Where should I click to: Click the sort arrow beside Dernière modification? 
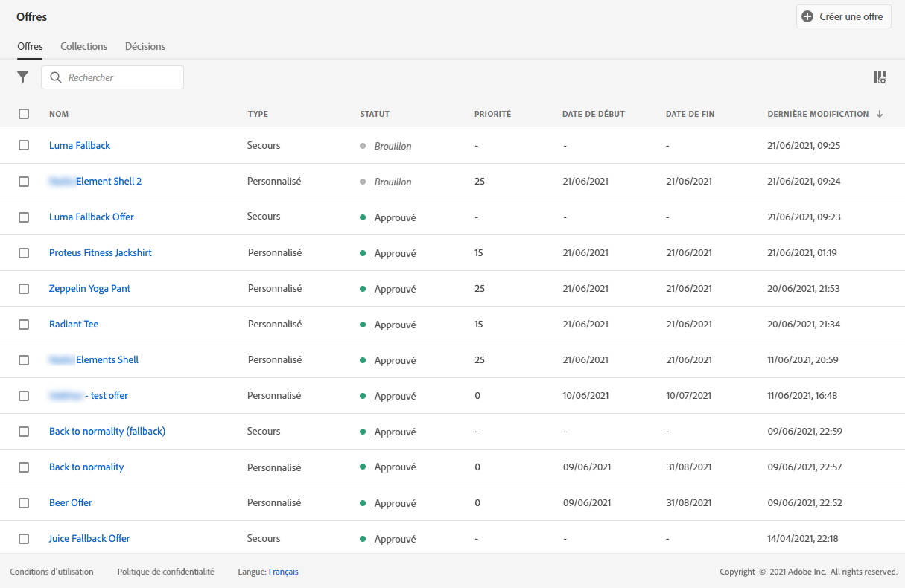point(880,114)
